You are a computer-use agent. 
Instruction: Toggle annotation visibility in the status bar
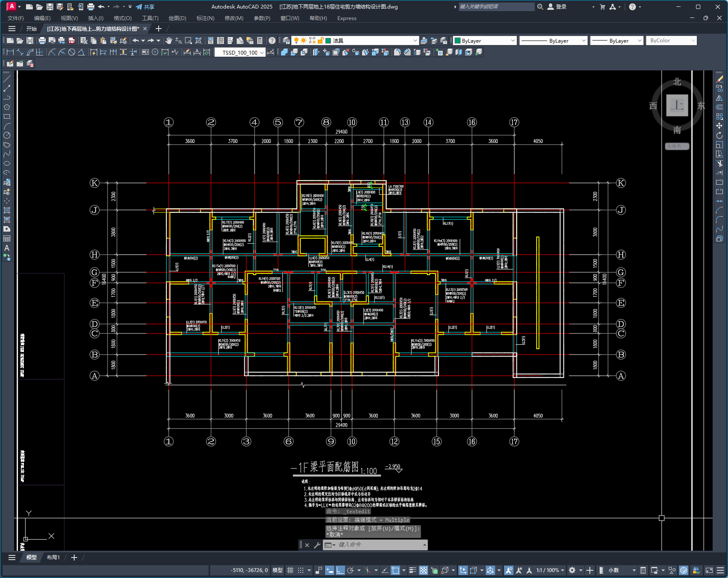click(x=508, y=570)
